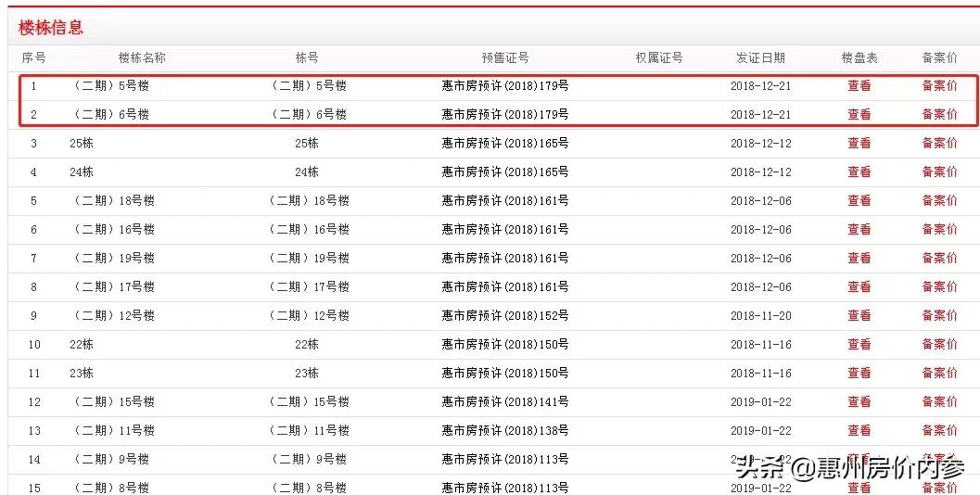Image resolution: width=980 pixels, height=495 pixels.
Task: Click the 发证日期 column header
Action: click(x=760, y=57)
